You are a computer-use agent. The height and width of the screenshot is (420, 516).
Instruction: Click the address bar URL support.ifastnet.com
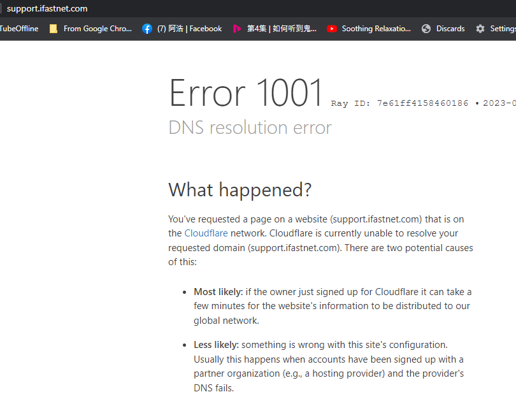[x=47, y=8]
